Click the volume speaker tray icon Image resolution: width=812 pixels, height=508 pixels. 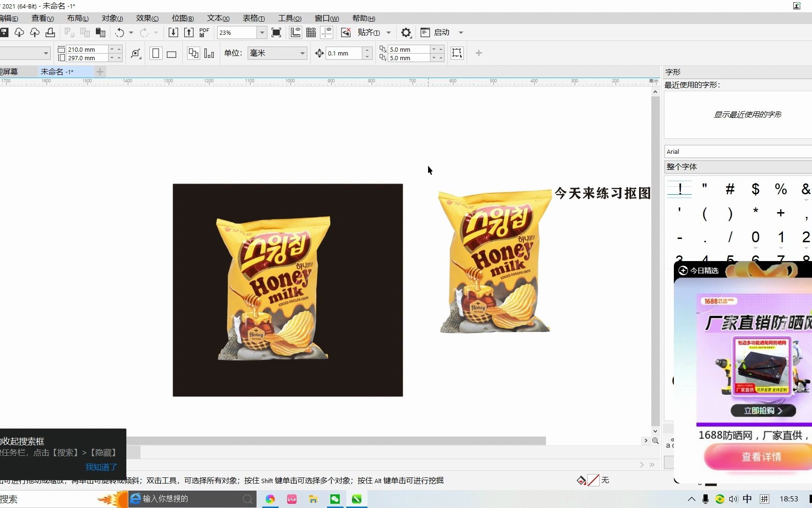tap(734, 499)
